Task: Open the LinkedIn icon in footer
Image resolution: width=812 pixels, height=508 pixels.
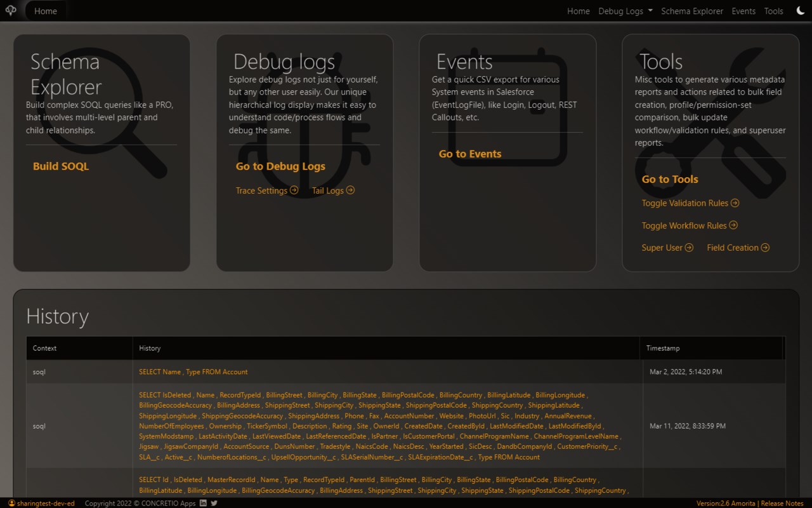Action: 203,503
